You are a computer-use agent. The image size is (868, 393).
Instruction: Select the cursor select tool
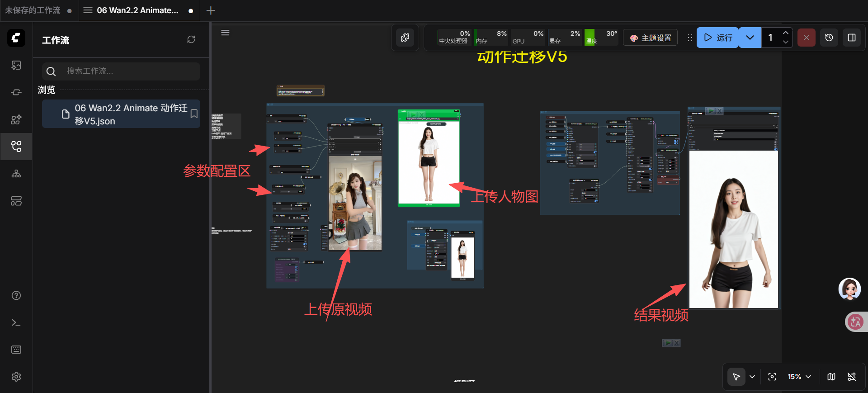[x=736, y=377]
